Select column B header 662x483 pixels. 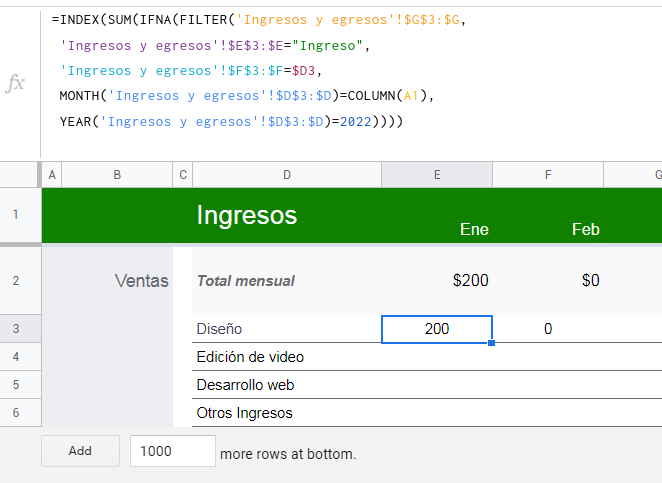117,175
